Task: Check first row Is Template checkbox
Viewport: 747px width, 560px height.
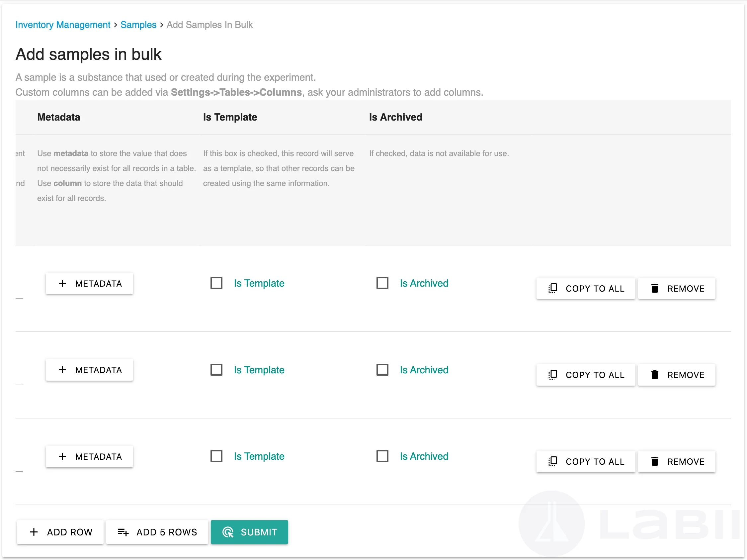Action: 216,283
